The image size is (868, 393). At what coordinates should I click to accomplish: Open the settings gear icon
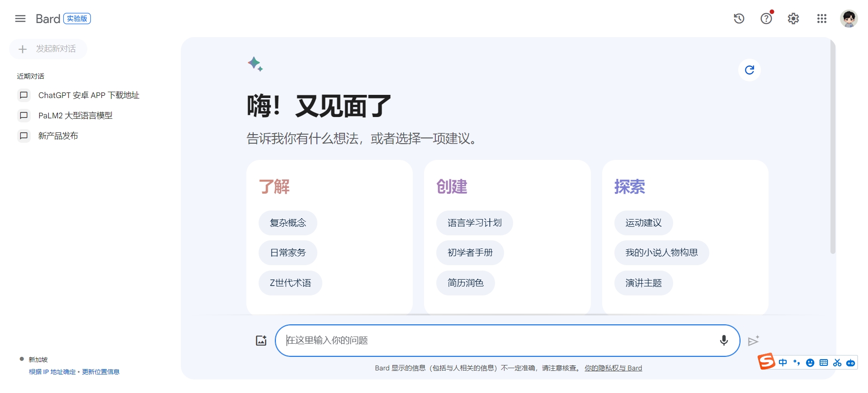coord(793,19)
